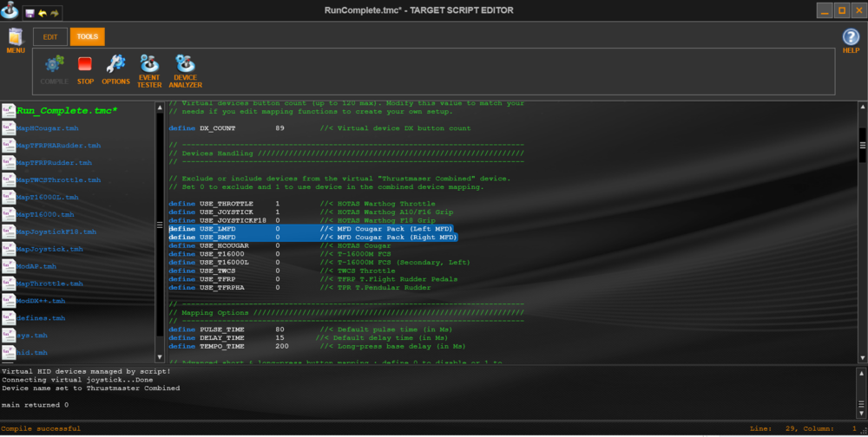The height and width of the screenshot is (437, 868).
Task: Click file icon beside ModAP.tmh
Action: [x=9, y=266]
